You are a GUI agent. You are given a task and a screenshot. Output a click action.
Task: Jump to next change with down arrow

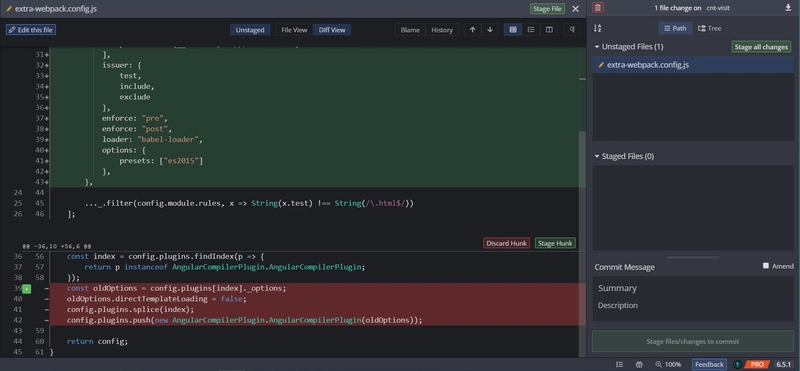pyautogui.click(x=490, y=30)
